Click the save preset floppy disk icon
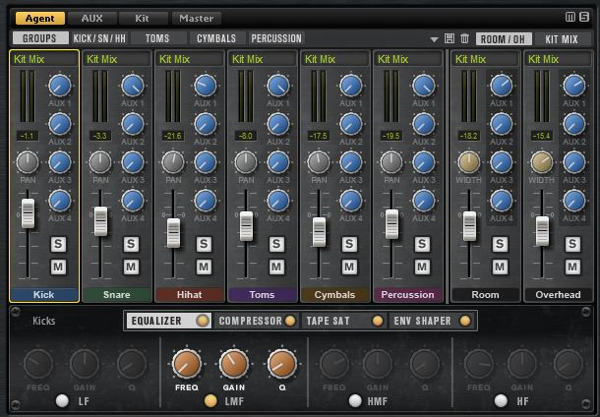 point(449,38)
